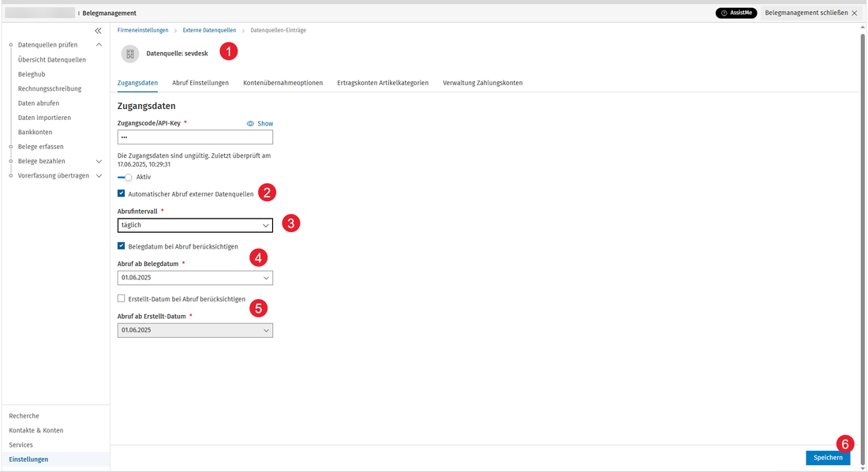The image size is (868, 472).
Task: Select the Zugangsdaten tab
Action: (x=137, y=83)
